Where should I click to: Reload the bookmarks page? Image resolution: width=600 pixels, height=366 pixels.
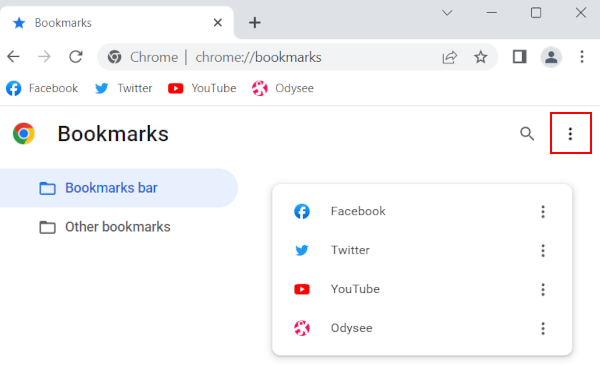(x=76, y=57)
